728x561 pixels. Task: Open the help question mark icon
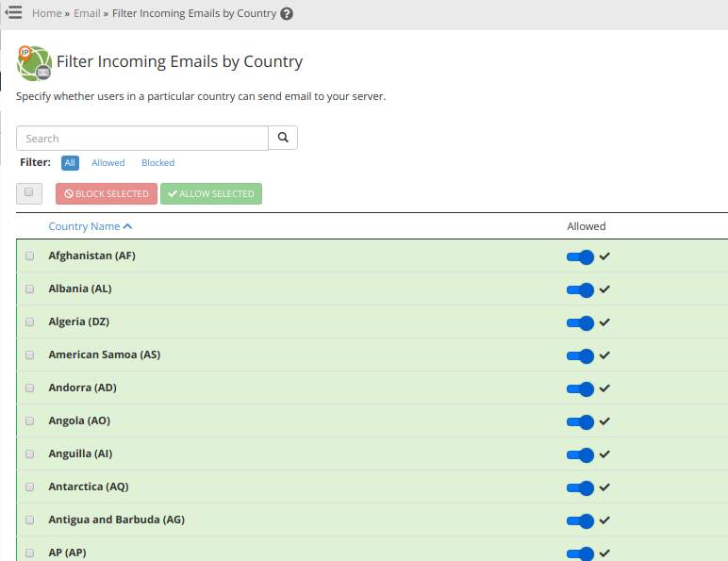click(x=287, y=14)
